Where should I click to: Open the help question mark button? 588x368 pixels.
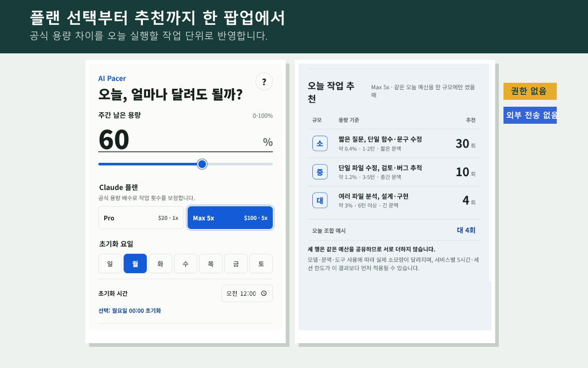click(x=264, y=82)
